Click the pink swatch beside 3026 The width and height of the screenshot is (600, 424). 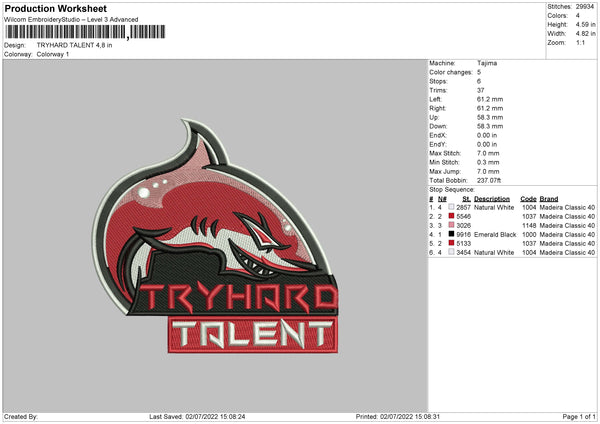[x=452, y=225]
